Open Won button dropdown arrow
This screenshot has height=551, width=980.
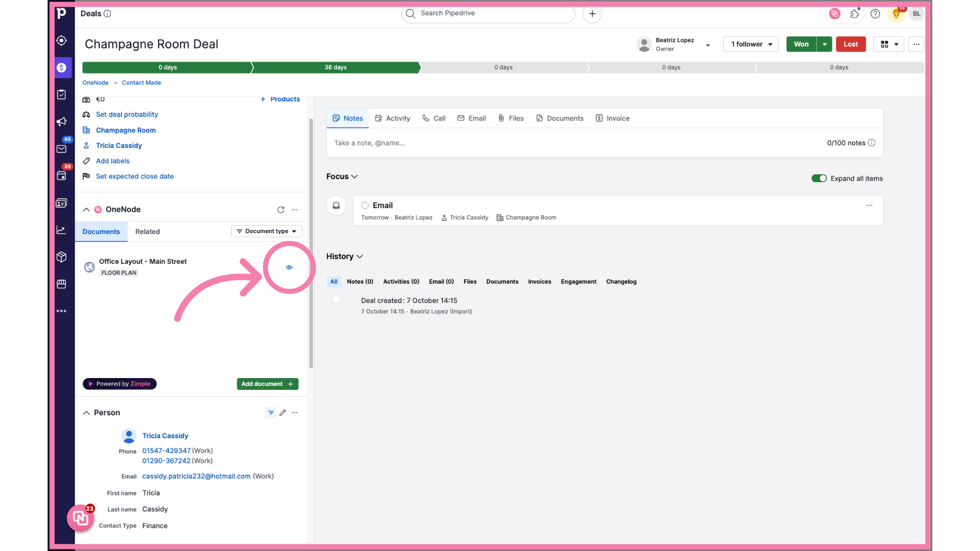(824, 44)
